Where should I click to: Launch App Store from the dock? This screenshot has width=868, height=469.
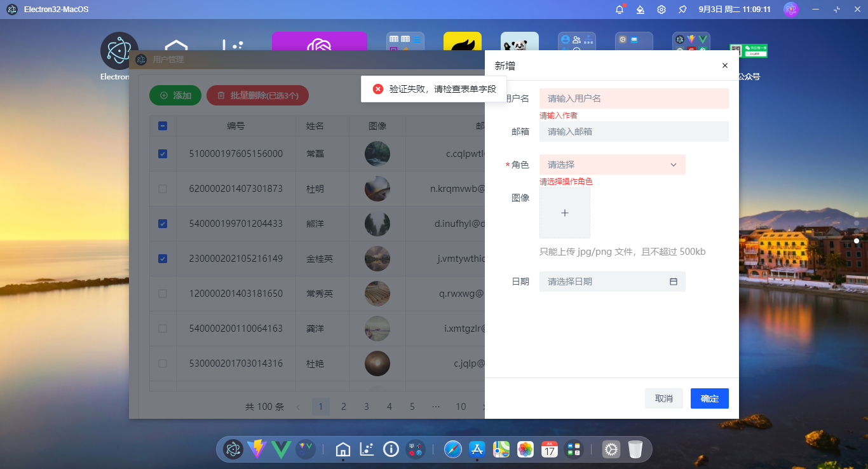point(477,449)
